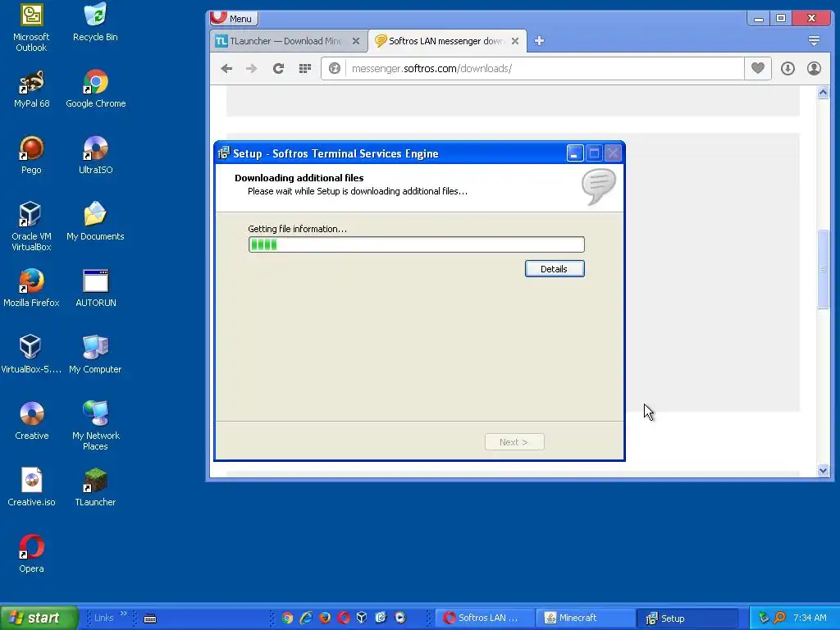
Task: Click Getting file information status text
Action: (x=297, y=229)
